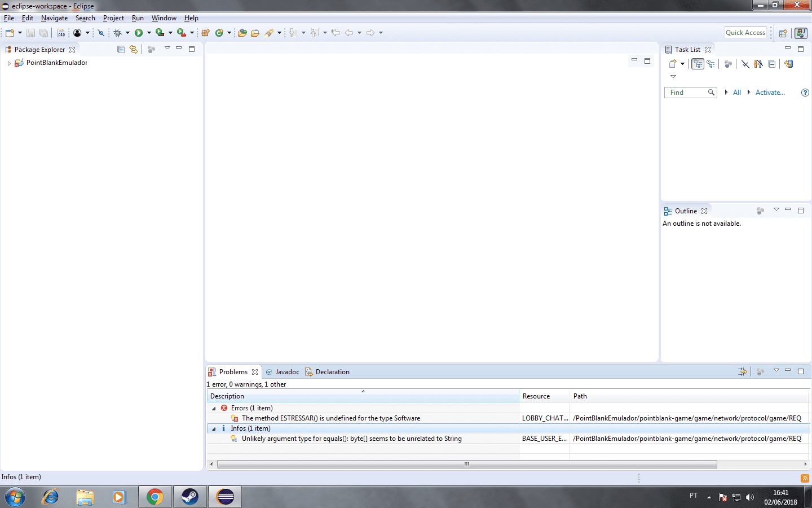This screenshot has width=812, height=508.
Task: Select the Unlikely argument type for equals() row
Action: tap(509, 439)
